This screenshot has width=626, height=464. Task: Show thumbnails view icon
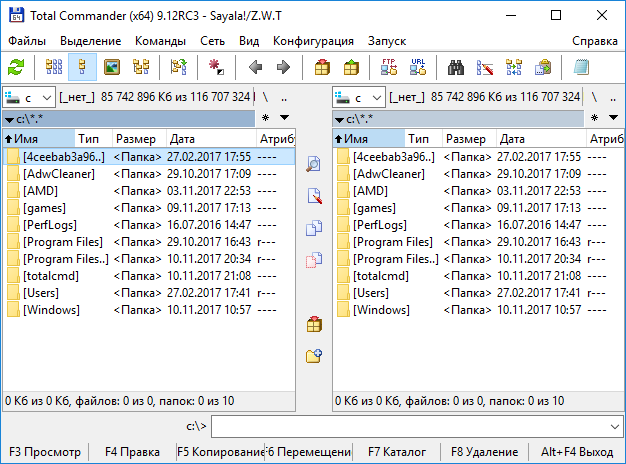(112, 67)
